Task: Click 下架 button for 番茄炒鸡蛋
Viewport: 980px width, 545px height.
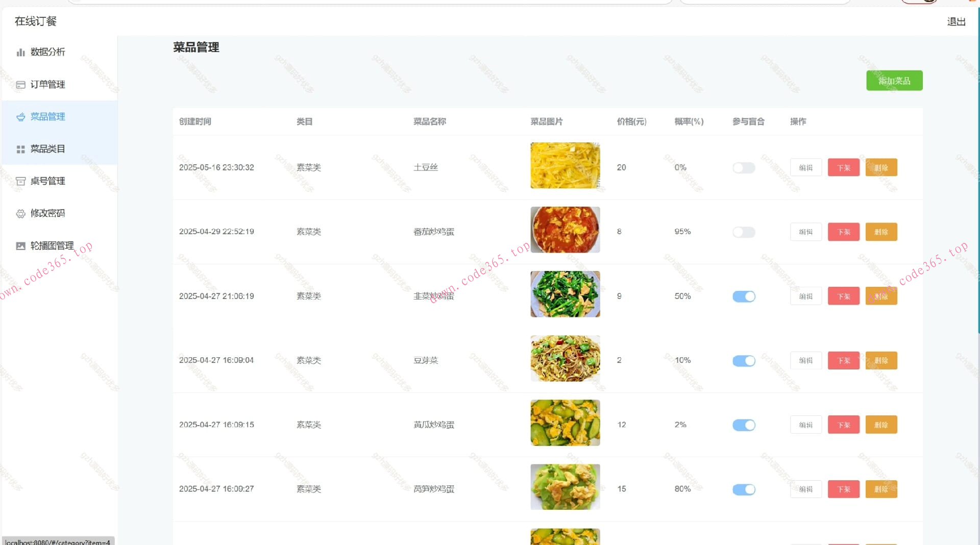Action: coord(843,232)
